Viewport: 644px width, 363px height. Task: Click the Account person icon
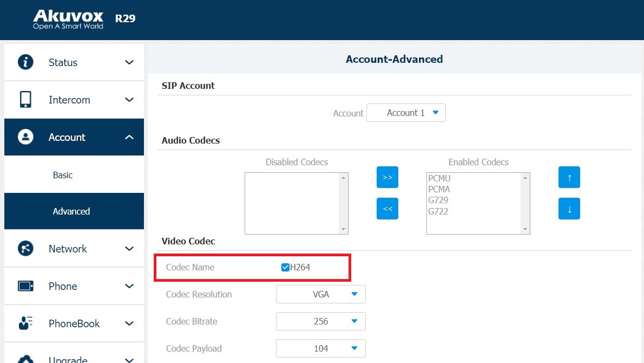25,137
